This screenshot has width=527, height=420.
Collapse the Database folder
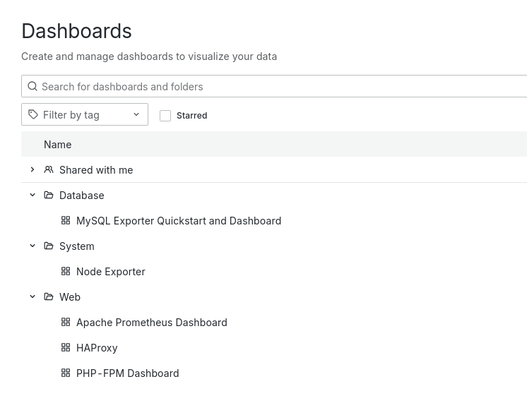(32, 196)
